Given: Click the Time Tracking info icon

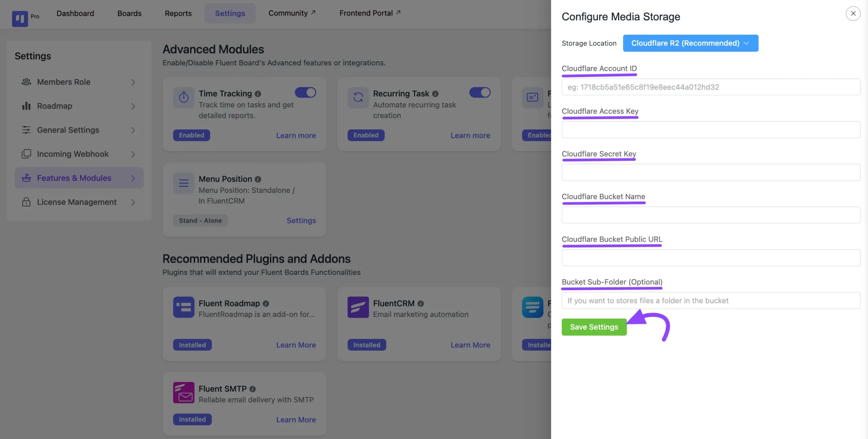Looking at the screenshot, I should [x=258, y=94].
